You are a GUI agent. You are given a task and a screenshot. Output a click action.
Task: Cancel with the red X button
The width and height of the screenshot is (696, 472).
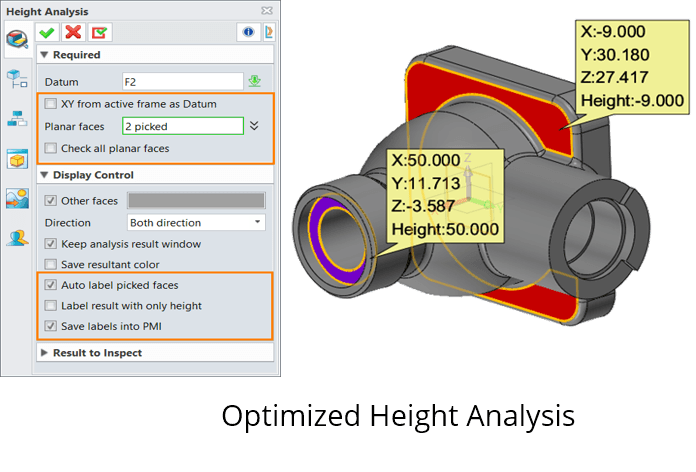[x=72, y=32]
